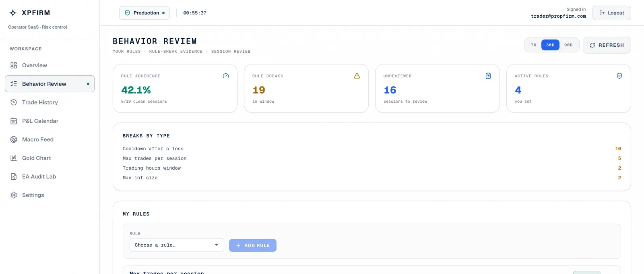Go to Trade History
The width and height of the screenshot is (644, 274).
[50, 102]
